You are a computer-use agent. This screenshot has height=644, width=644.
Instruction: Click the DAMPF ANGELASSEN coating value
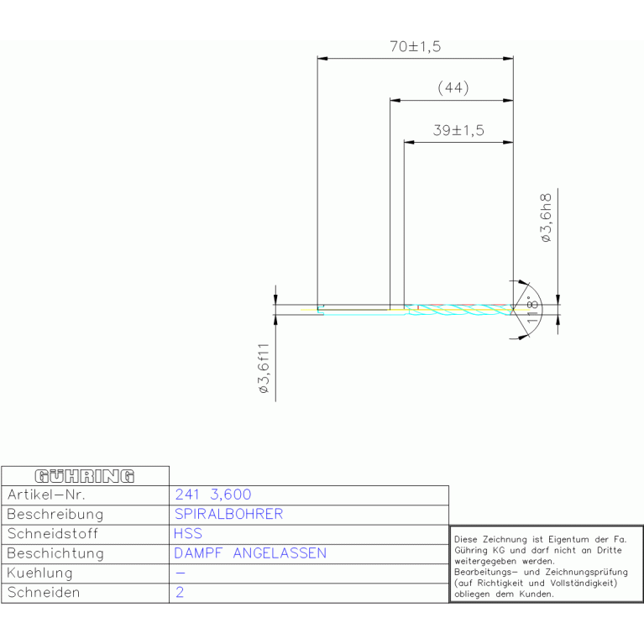[250, 553]
